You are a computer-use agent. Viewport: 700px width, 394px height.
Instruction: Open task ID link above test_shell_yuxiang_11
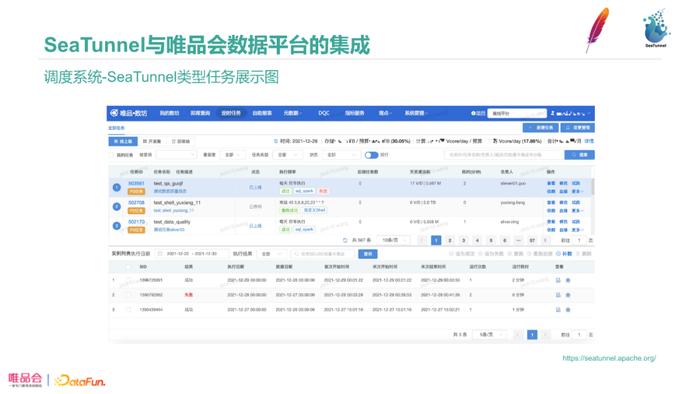136,203
